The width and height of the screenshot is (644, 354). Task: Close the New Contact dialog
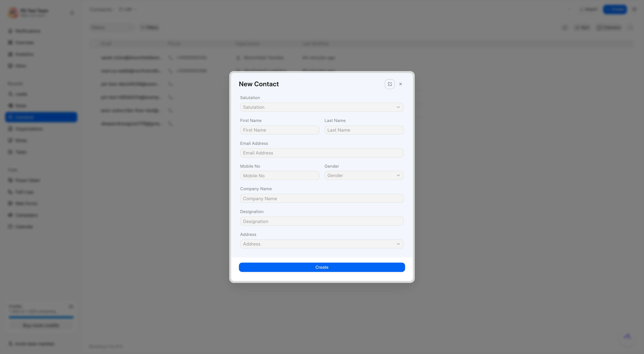[401, 84]
